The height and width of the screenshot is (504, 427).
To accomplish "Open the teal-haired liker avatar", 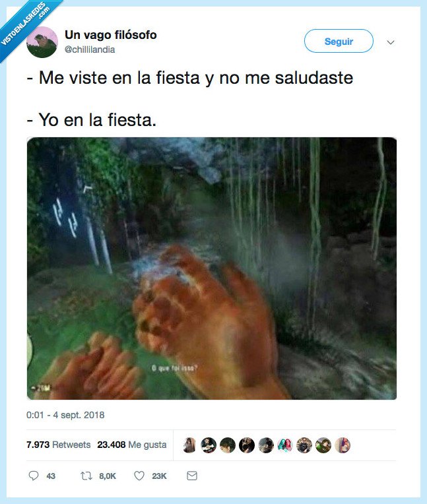I will 285,445.
